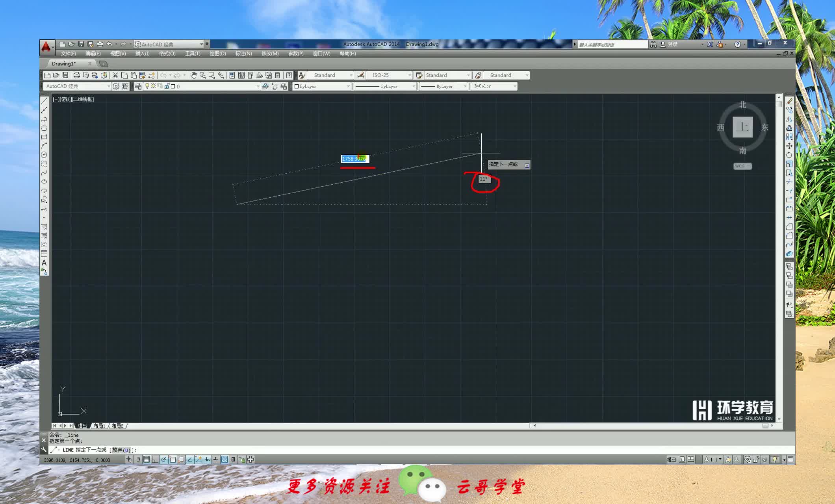835x504 pixels.
Task: Toggle Ortho mode in status bar
Action: [x=155, y=460]
